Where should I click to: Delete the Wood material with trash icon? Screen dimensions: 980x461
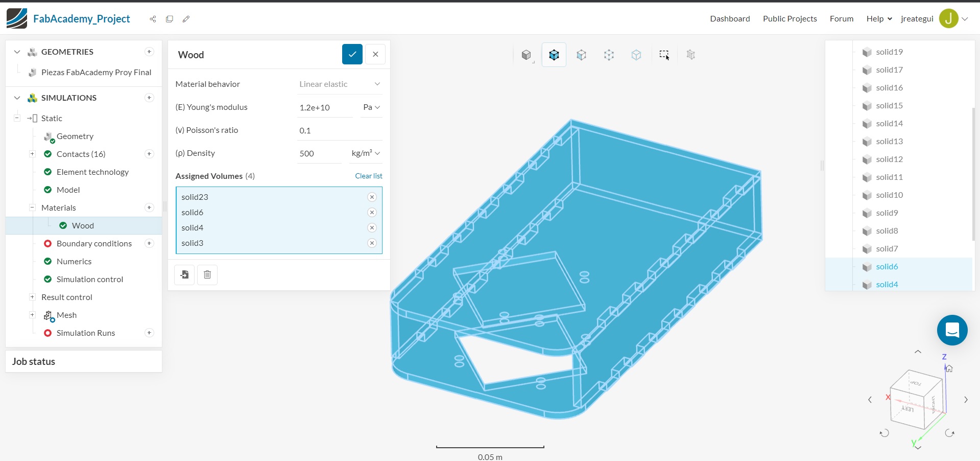tap(207, 275)
